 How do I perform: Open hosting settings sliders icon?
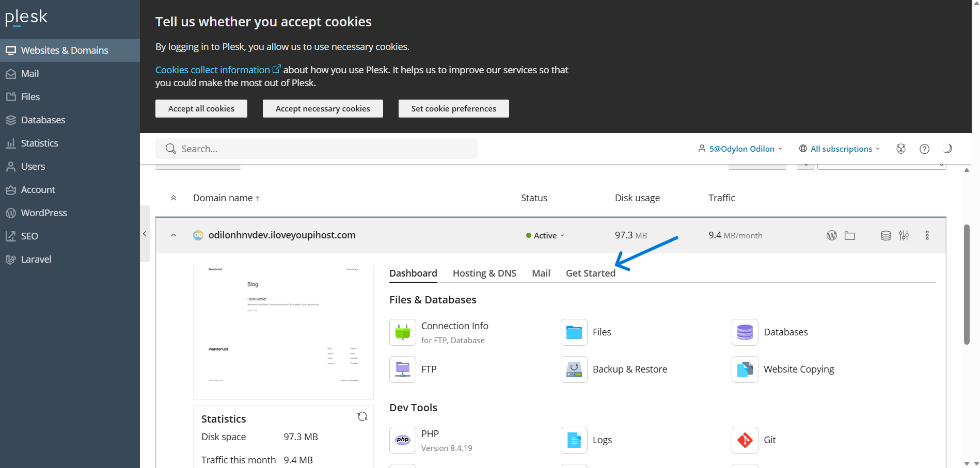click(904, 235)
